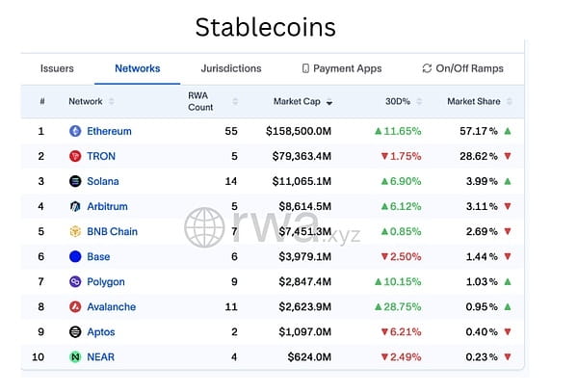This screenshot has height=392, width=578.
Task: Open the Jurisdictions tab
Action: pos(231,68)
